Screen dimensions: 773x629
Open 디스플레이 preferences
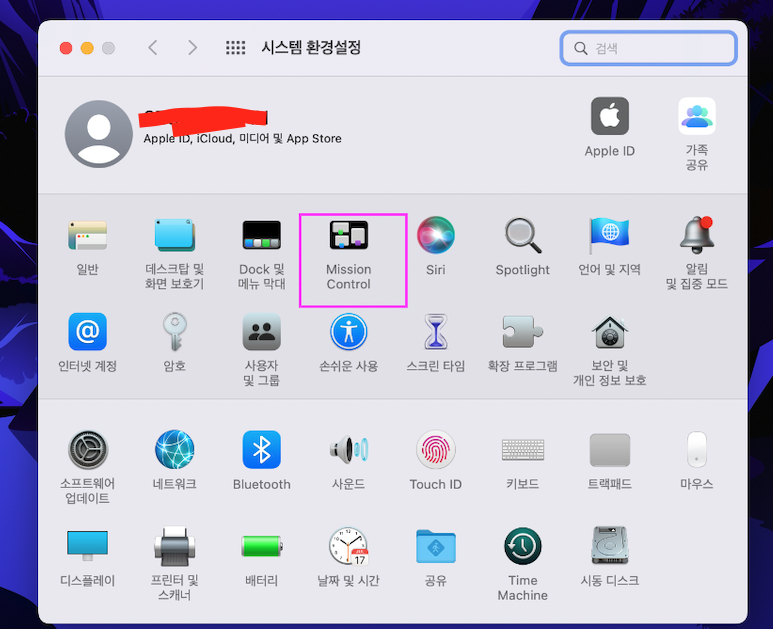(x=87, y=545)
